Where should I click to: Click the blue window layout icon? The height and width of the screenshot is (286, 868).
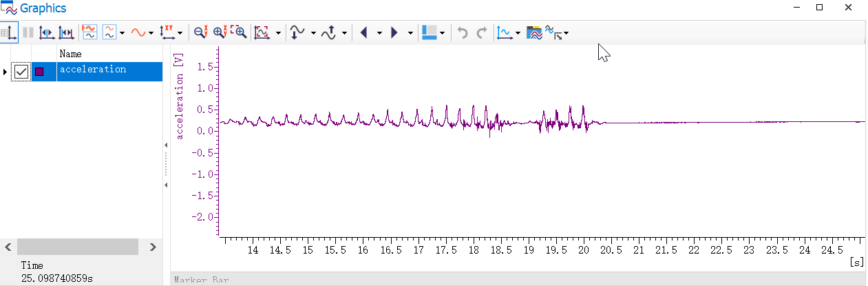pos(430,32)
